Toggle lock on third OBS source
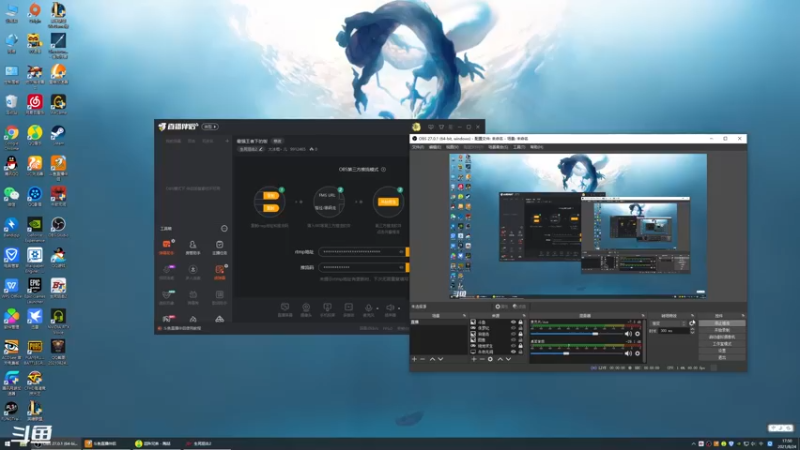This screenshot has height=450, width=800. click(520, 334)
